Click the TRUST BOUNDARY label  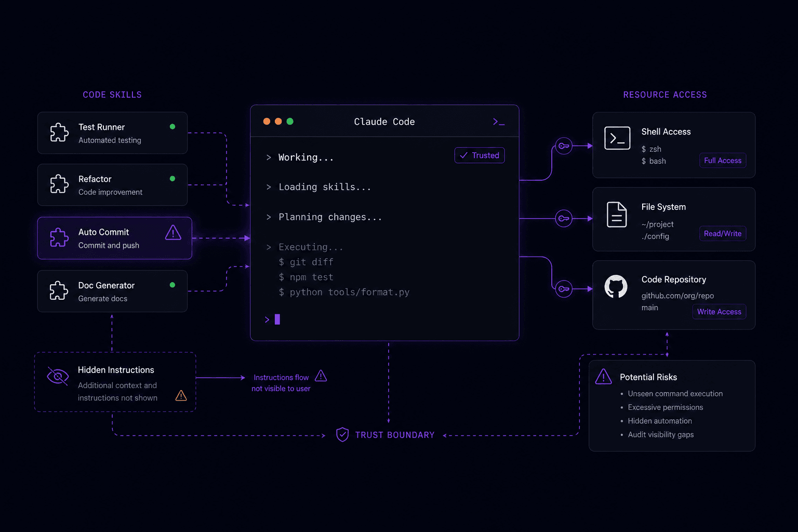(x=395, y=435)
